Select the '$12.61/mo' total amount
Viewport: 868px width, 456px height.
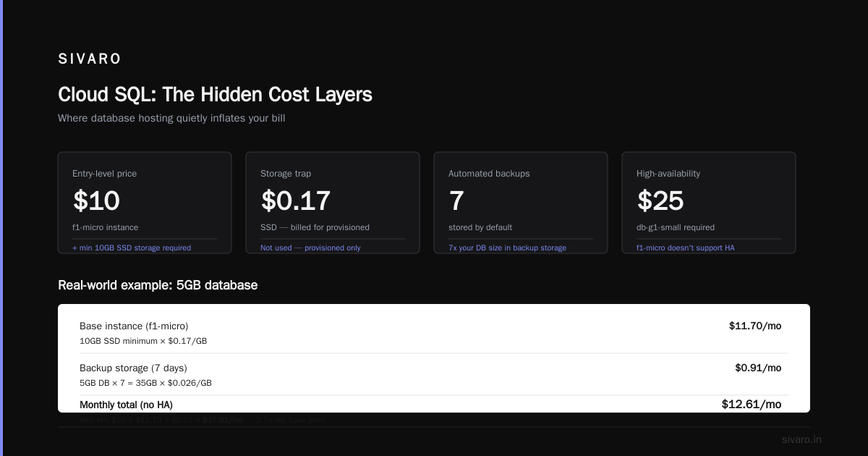(752, 404)
